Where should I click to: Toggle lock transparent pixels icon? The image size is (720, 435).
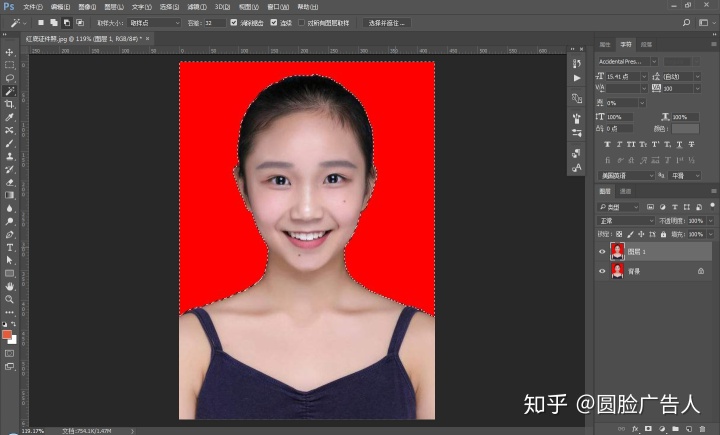[619, 234]
